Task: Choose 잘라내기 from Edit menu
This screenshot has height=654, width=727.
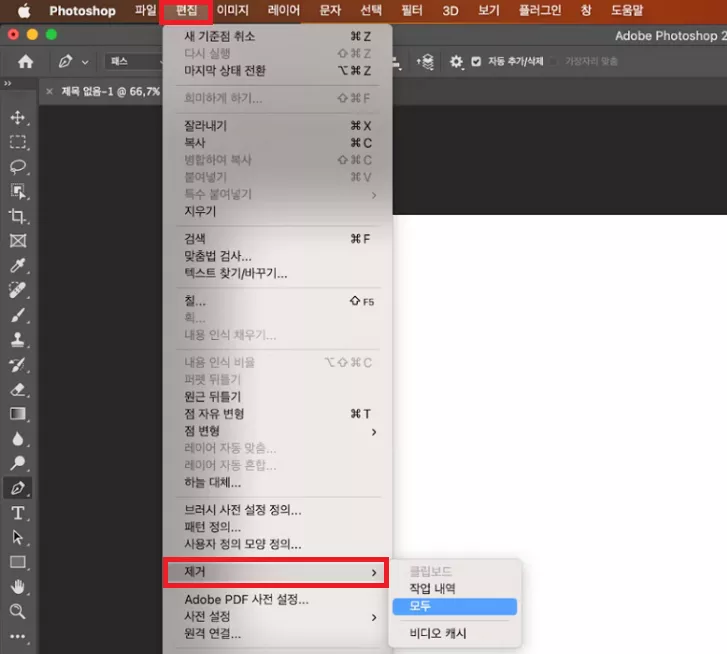Action: coord(278,126)
